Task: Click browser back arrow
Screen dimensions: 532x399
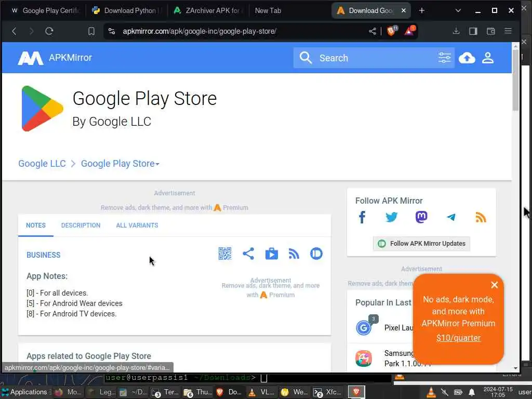Action: tap(14, 31)
